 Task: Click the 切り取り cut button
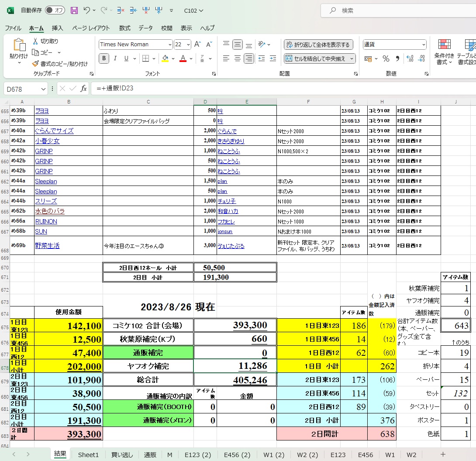click(x=45, y=41)
